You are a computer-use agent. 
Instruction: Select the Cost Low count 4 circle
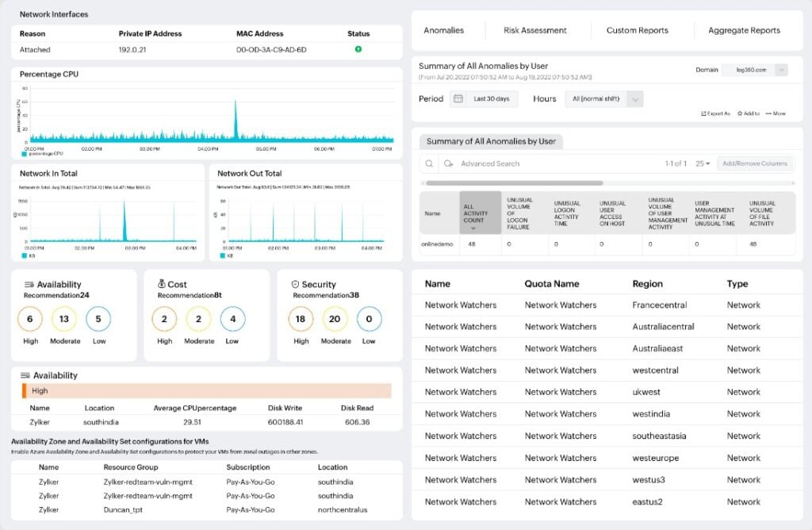tap(233, 319)
